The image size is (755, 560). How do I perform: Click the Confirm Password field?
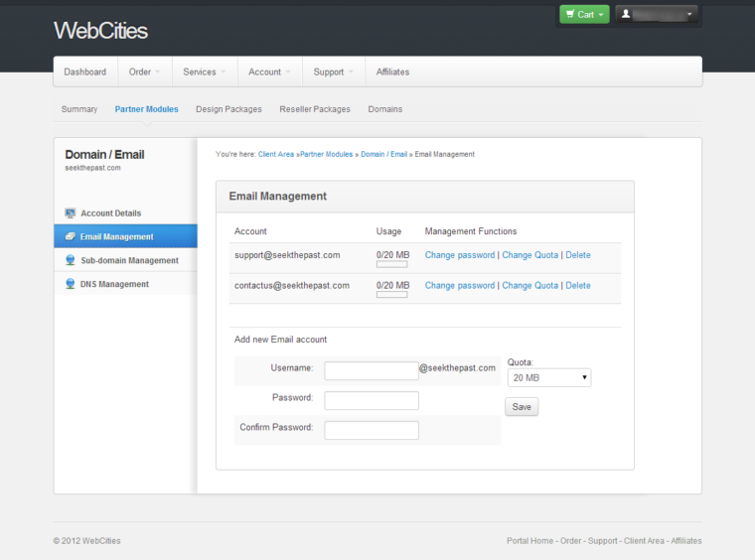[372, 430]
